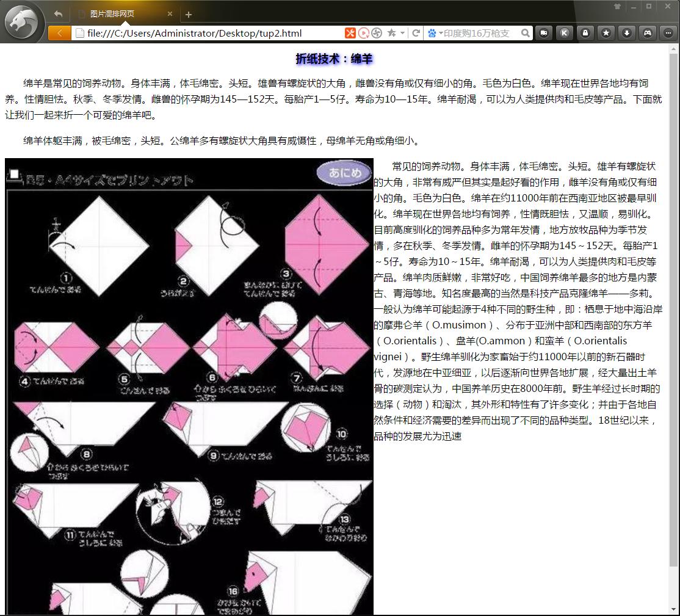Click the security lock icon
The height and width of the screenshot is (616, 680).
(x=585, y=33)
